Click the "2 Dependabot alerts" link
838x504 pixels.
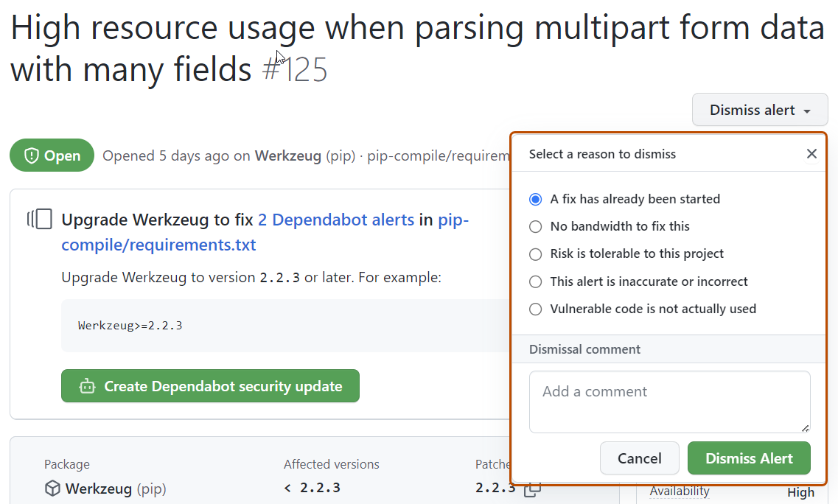click(x=336, y=220)
